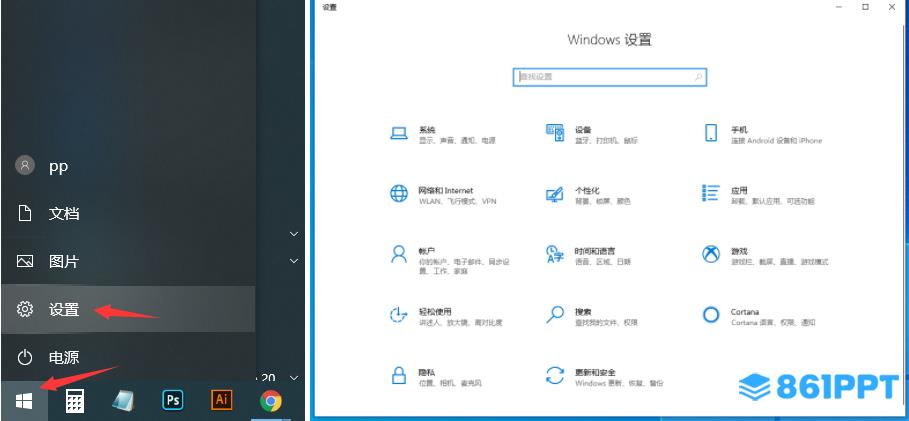Open the Cortana settings link
Screen dimensions: 909x421
click(x=759, y=317)
